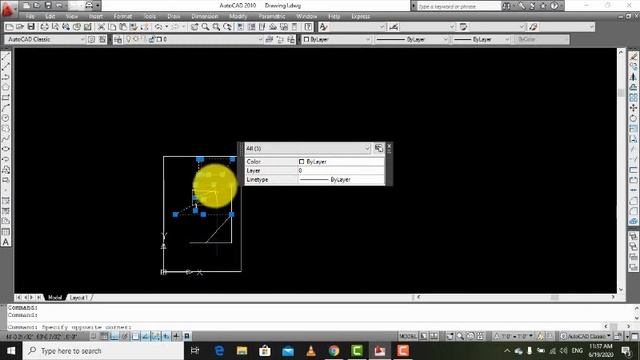640x360 pixels.
Task: Click the Plot printer icon
Action: tap(44, 27)
